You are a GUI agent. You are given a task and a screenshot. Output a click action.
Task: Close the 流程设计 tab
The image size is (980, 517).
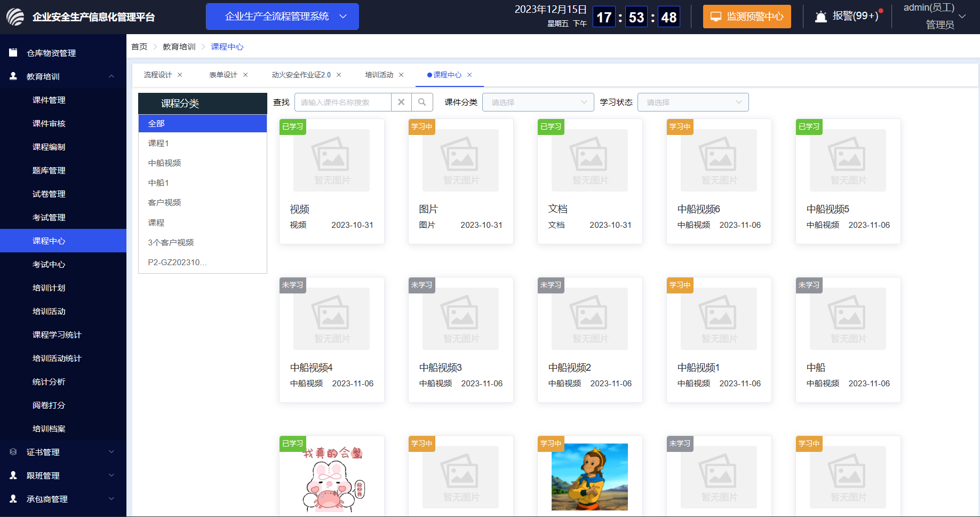click(x=180, y=75)
